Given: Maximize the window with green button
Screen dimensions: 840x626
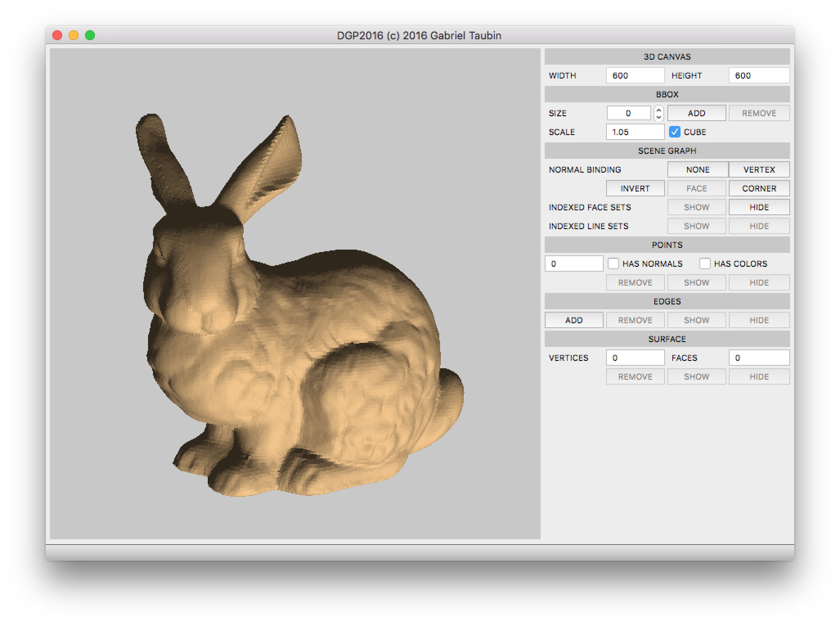Looking at the screenshot, I should 90,35.
